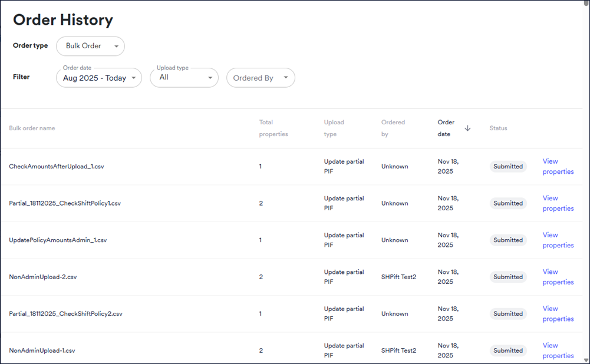This screenshot has width=590, height=364.
Task: Click the Submitted badge for NonAdminUpload-2.csv
Action: pos(508,277)
